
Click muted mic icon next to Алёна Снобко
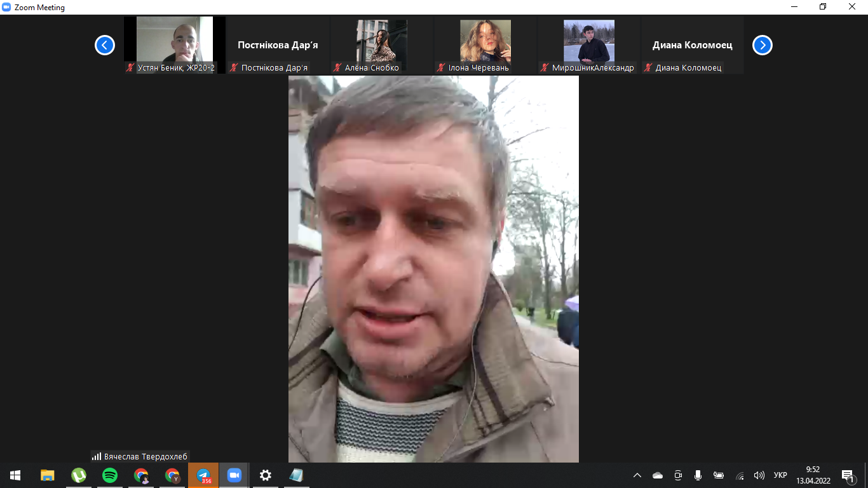(x=337, y=67)
